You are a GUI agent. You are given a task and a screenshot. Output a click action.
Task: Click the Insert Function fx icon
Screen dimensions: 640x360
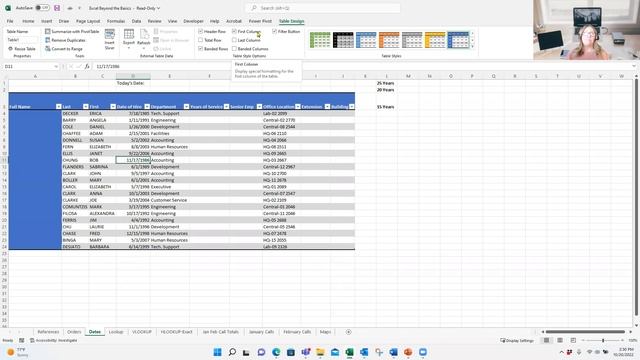pyautogui.click(x=87, y=66)
